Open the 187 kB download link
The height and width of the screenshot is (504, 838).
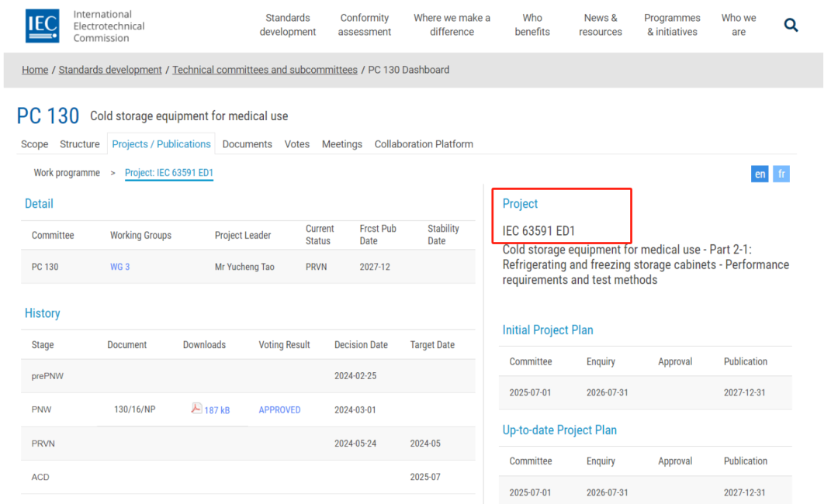[217, 410]
